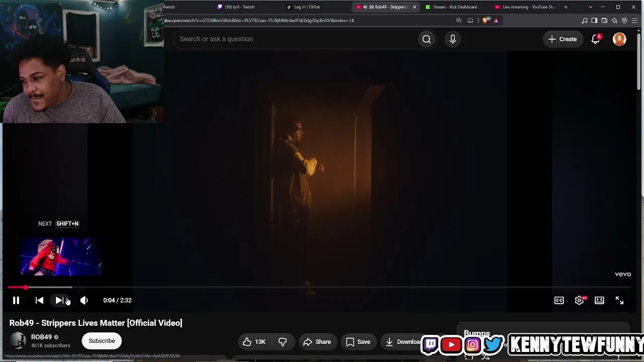Switch the player to theater mode

[x=599, y=300]
